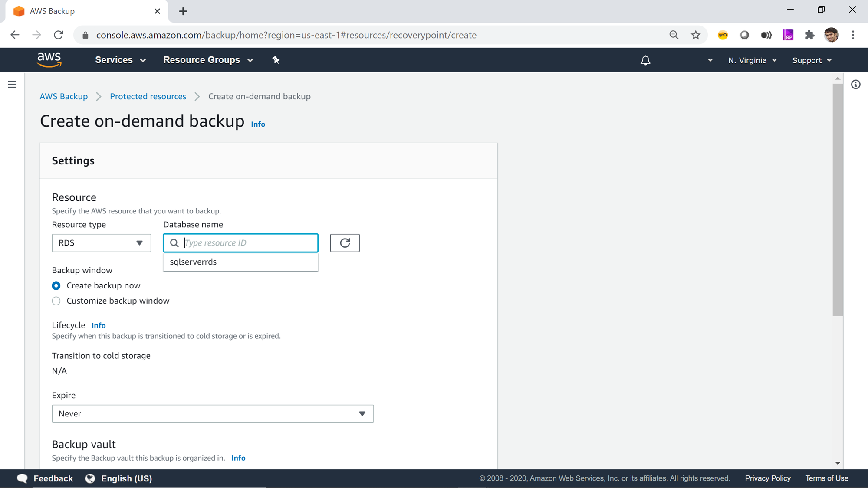Go to Protected resources breadcrumb link
The width and height of the screenshot is (868, 488).
point(148,96)
